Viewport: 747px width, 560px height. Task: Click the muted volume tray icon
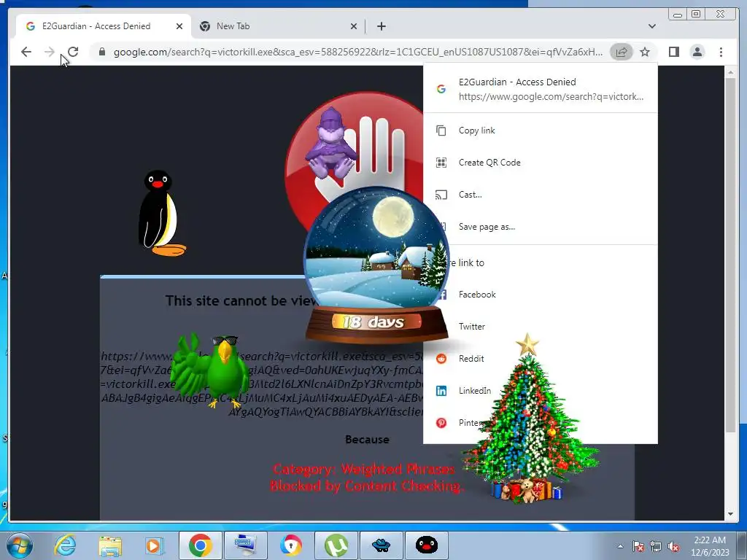(673, 546)
